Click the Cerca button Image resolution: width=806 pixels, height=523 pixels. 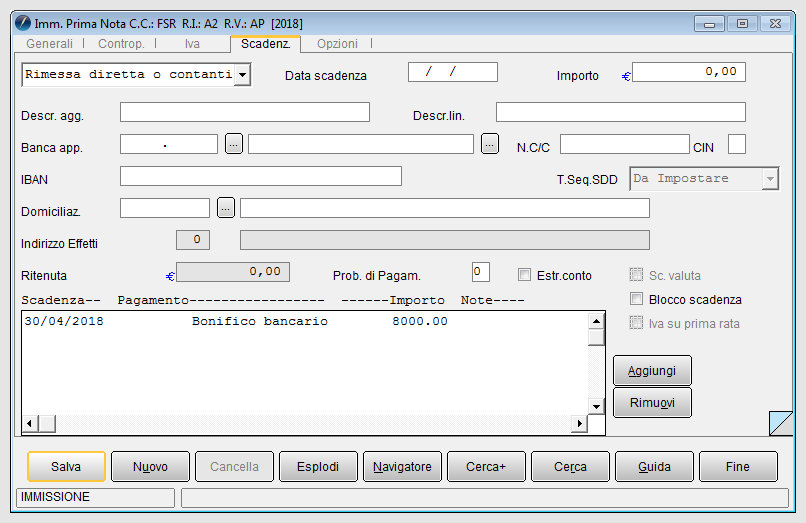coord(571,466)
